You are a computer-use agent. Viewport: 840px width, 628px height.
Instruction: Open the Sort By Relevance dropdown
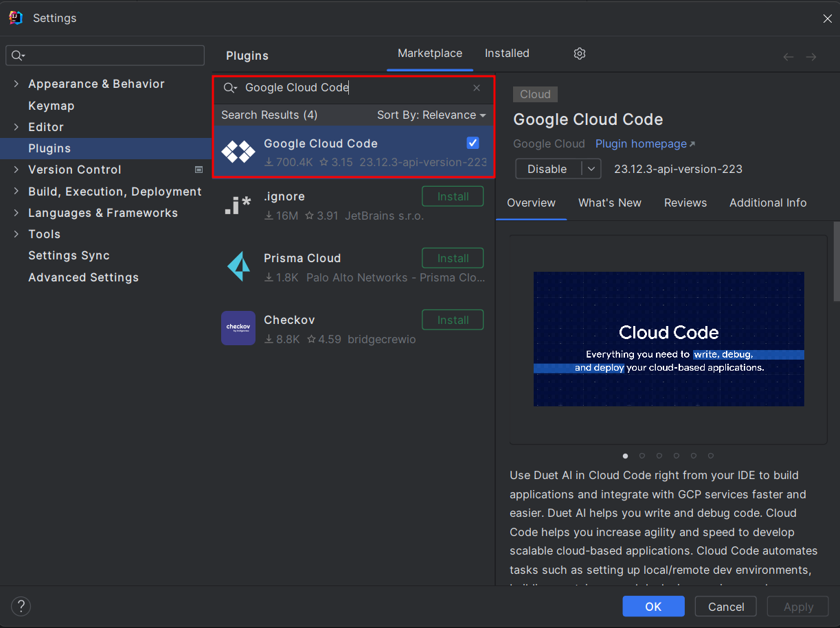pyautogui.click(x=431, y=115)
